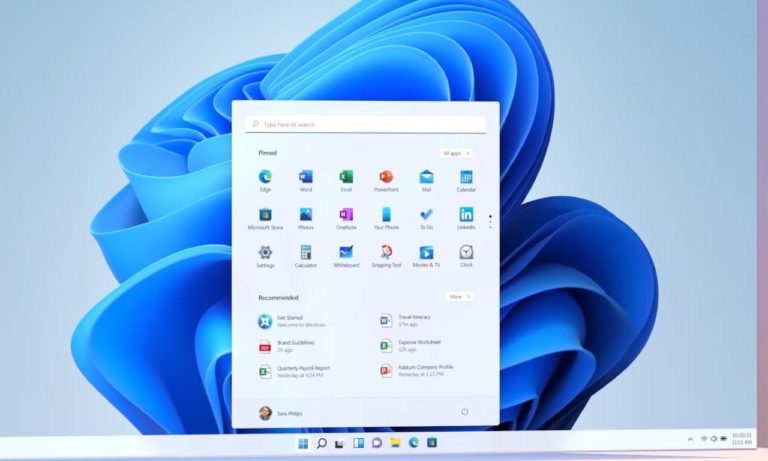Show hidden icons in system tray
This screenshot has height=461, width=768.
pyautogui.click(x=690, y=439)
